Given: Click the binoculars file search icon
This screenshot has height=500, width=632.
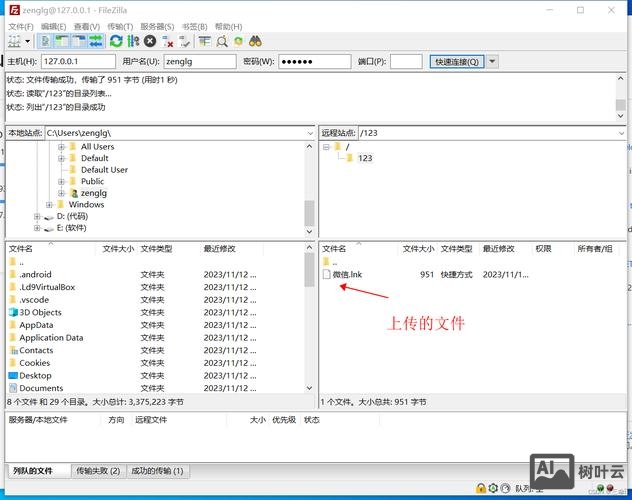Looking at the screenshot, I should [255, 41].
